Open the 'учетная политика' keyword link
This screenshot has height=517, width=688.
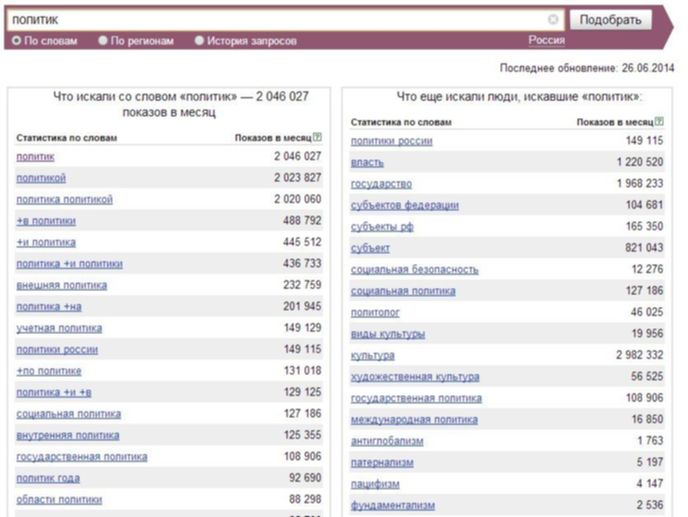pos(59,328)
